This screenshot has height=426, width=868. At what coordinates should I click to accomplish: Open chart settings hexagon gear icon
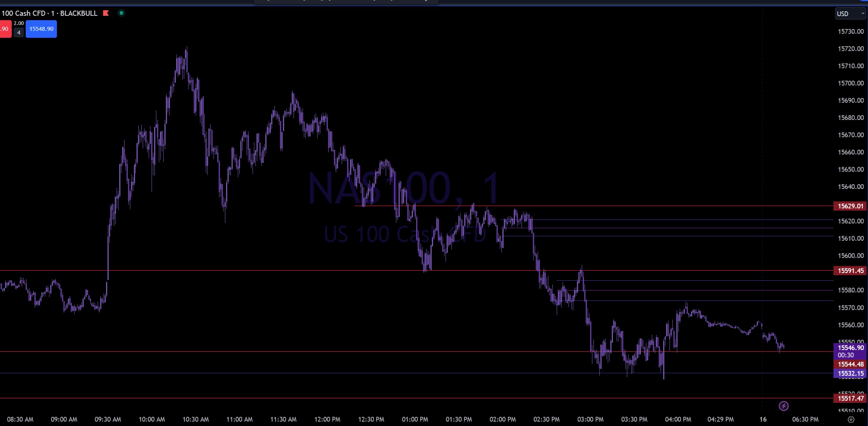851,419
